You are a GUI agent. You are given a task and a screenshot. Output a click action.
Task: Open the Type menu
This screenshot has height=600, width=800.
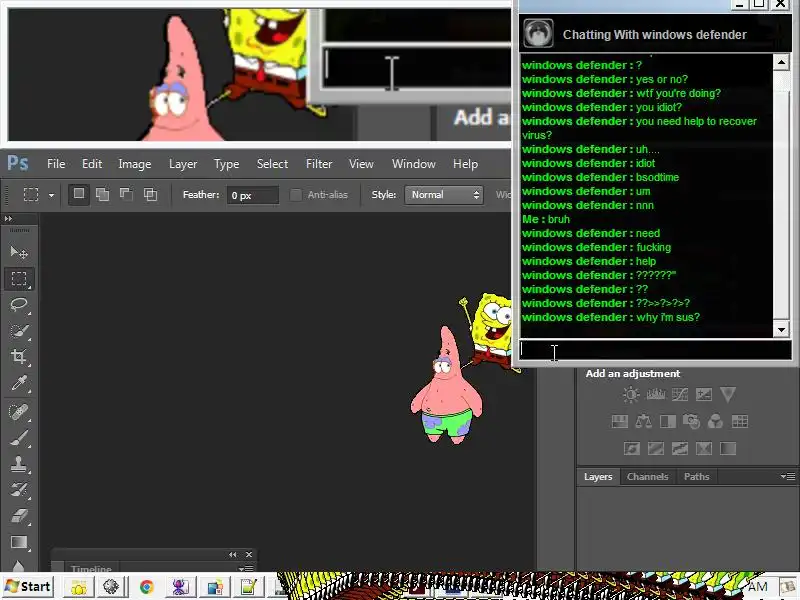point(227,164)
